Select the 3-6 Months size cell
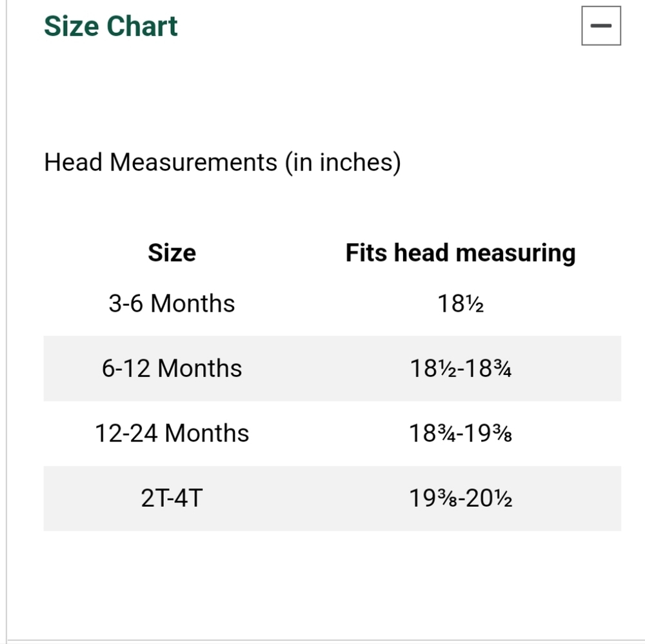 coord(172,304)
